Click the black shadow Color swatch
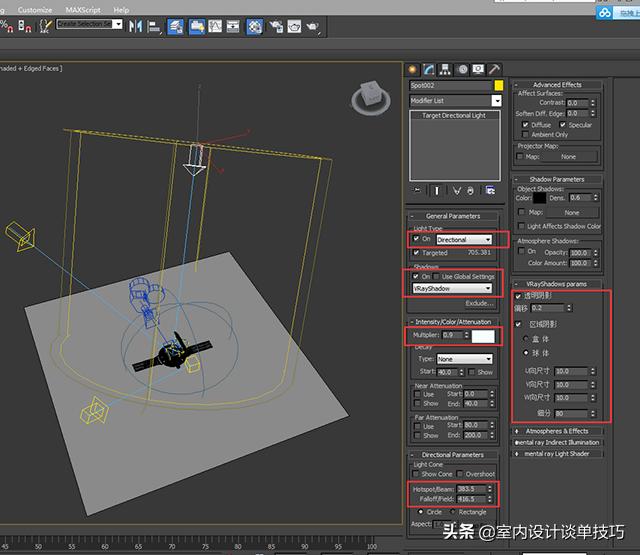Screen dimensions: 640x555 539,198
